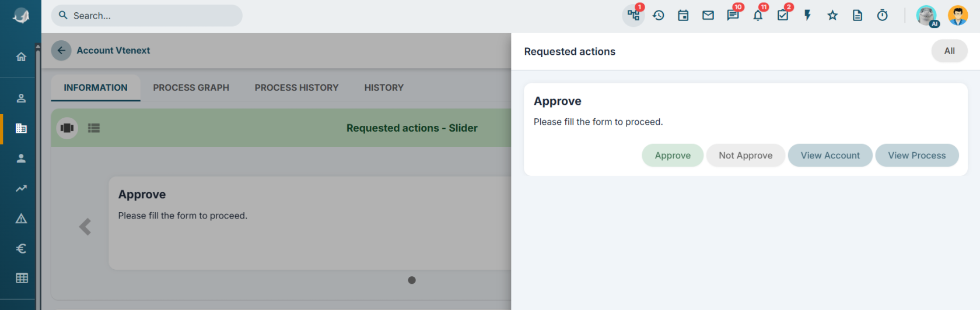Image resolution: width=980 pixels, height=310 pixels.
Task: Open the All filter in Requested actions
Action: [949, 51]
